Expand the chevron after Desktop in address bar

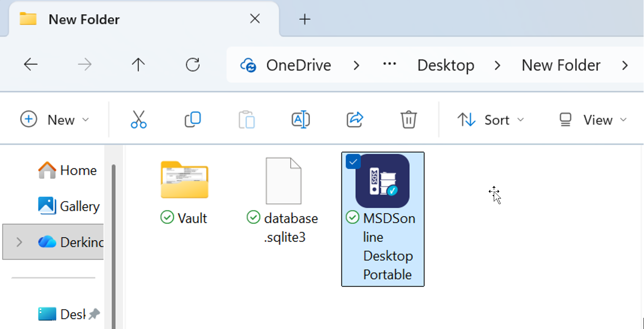point(497,65)
